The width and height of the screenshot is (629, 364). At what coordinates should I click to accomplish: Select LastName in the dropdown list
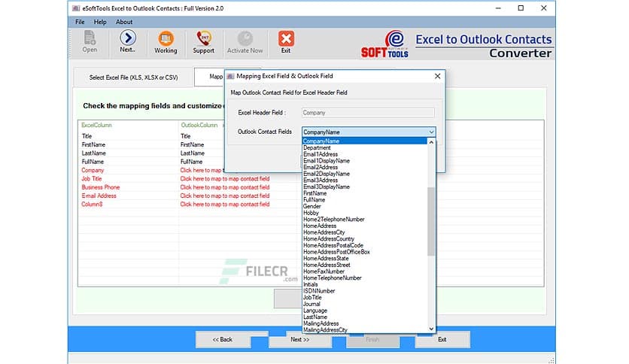tap(364, 317)
